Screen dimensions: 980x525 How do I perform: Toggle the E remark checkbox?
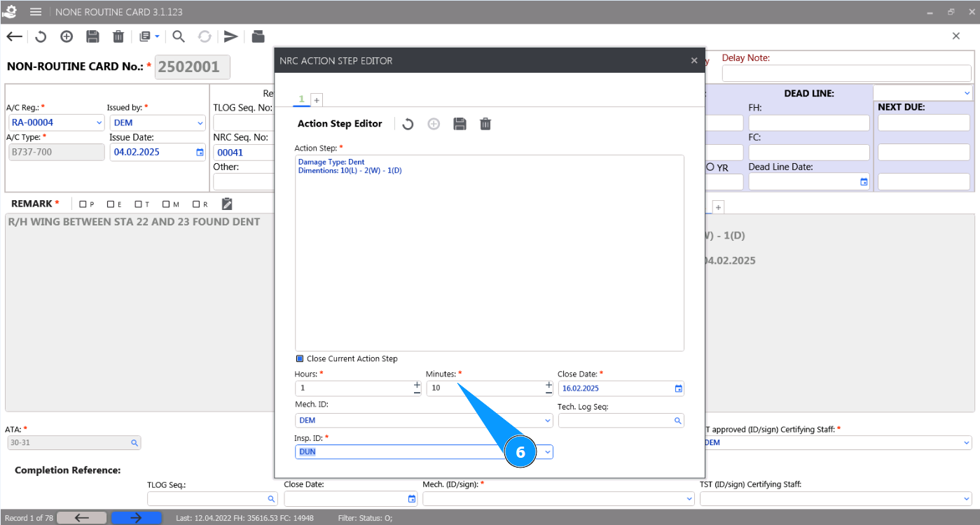pyautogui.click(x=111, y=204)
